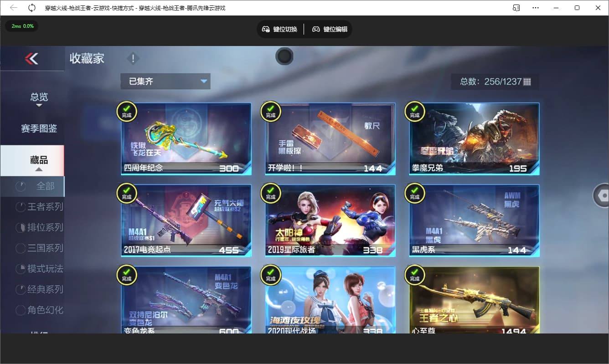Click the network latency indicator showing 2ms 0.0%
Screen dimensions: 609x364
21,26
